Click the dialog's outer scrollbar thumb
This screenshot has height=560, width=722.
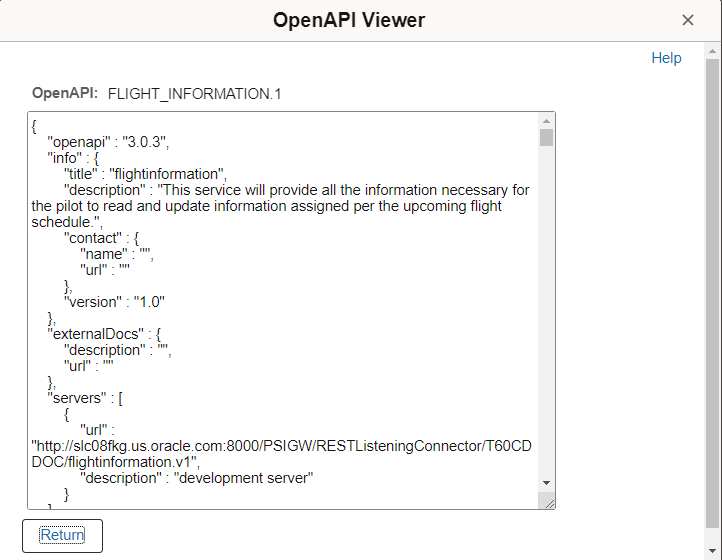713,294
